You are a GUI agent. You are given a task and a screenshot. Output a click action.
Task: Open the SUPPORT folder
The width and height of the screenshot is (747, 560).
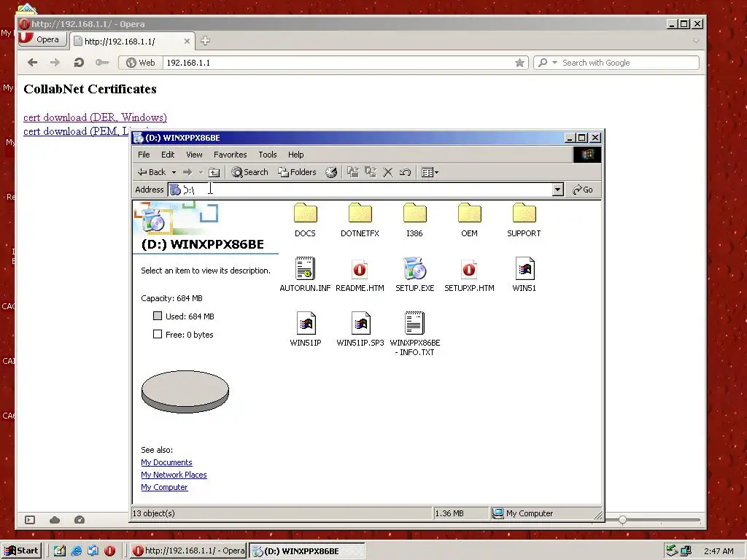tap(524, 219)
